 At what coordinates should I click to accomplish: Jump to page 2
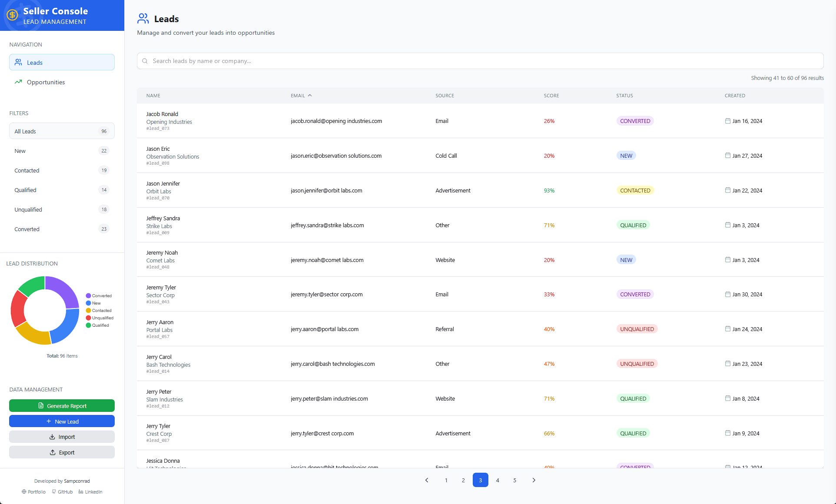point(463,480)
